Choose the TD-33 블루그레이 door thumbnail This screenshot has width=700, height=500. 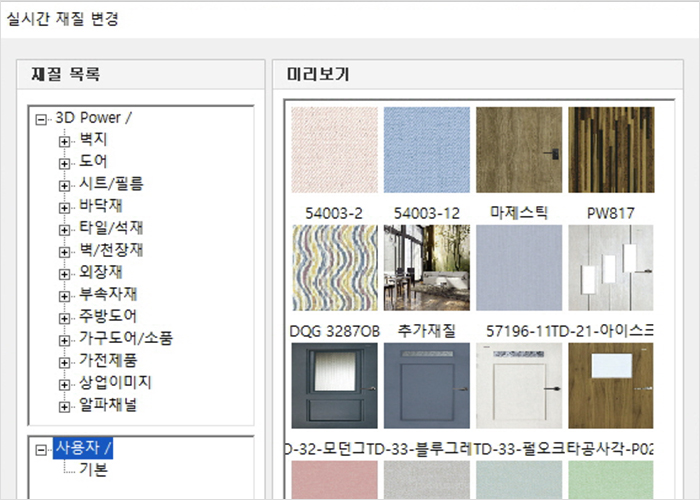pos(426,386)
